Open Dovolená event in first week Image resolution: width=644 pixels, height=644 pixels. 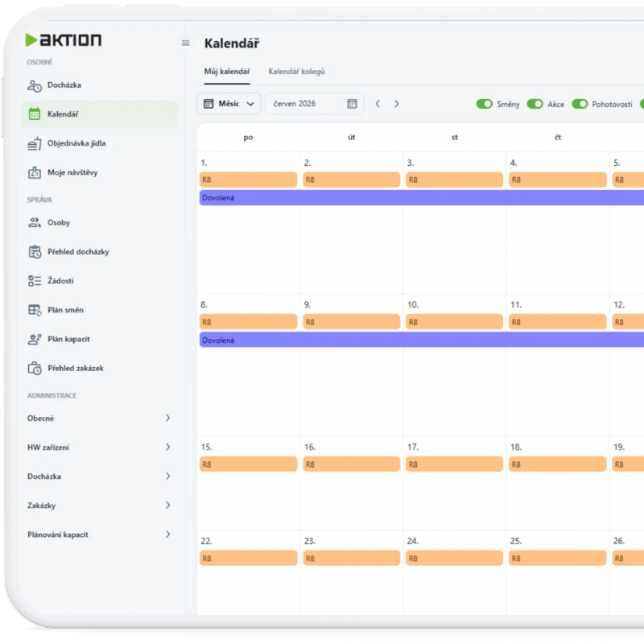[x=422, y=198]
